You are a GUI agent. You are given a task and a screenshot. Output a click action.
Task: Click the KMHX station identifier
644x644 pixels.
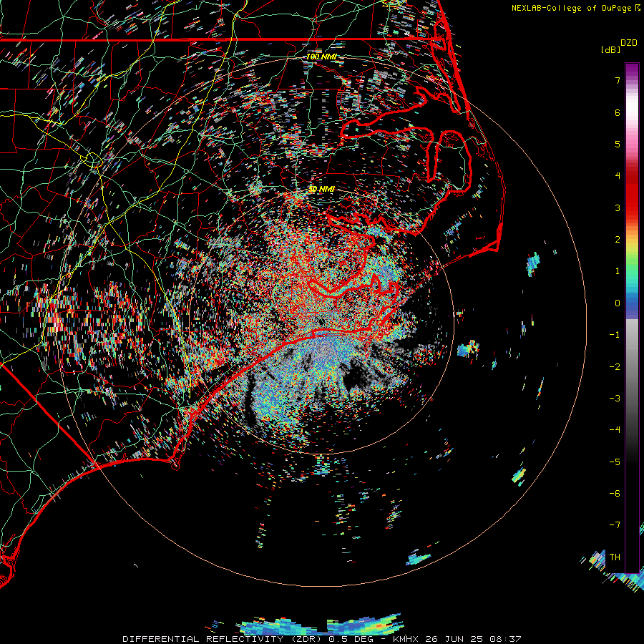(406, 639)
